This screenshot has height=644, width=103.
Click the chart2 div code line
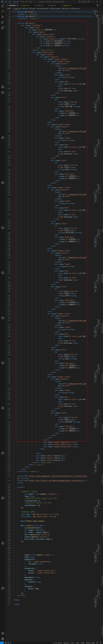[x=50, y=456]
